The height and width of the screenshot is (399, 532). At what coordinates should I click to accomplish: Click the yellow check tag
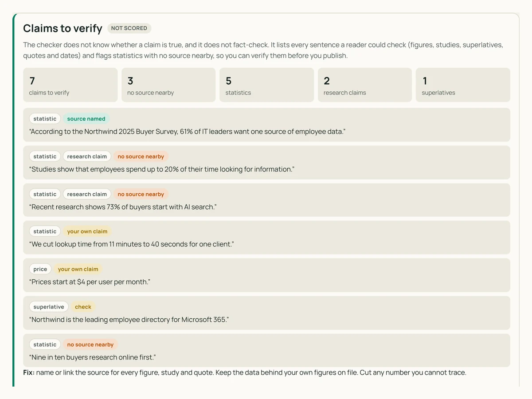(83, 307)
